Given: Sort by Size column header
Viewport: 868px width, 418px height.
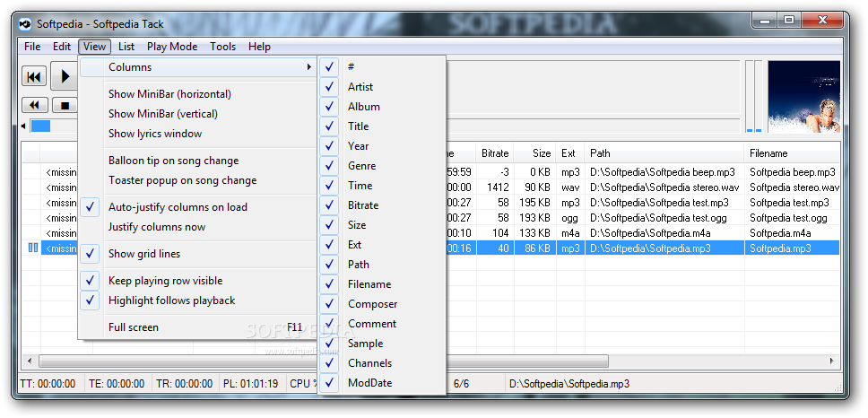Looking at the screenshot, I should pyautogui.click(x=535, y=153).
